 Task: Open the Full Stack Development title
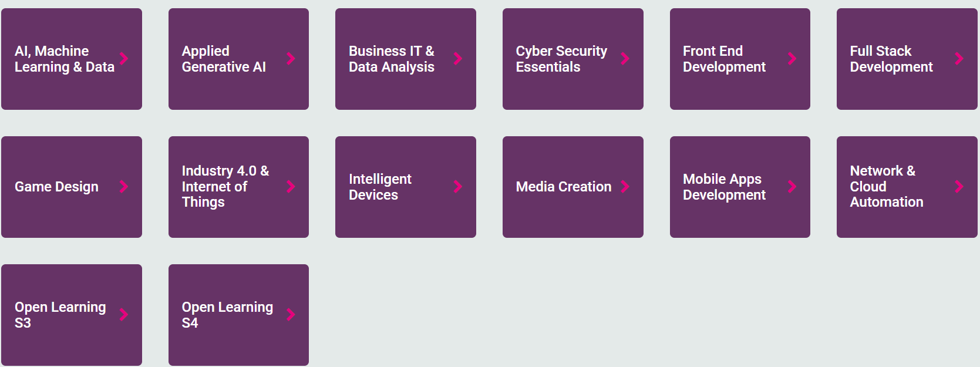point(891,59)
